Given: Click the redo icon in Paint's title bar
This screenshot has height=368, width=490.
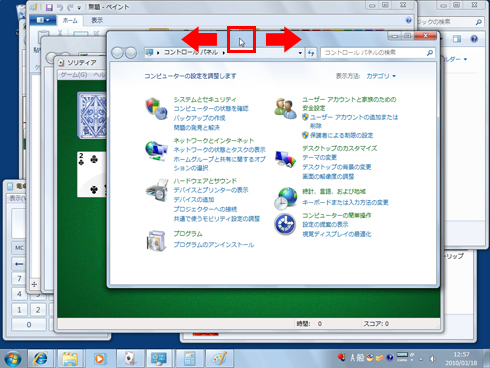Looking at the screenshot, I should pyautogui.click(x=70, y=7).
